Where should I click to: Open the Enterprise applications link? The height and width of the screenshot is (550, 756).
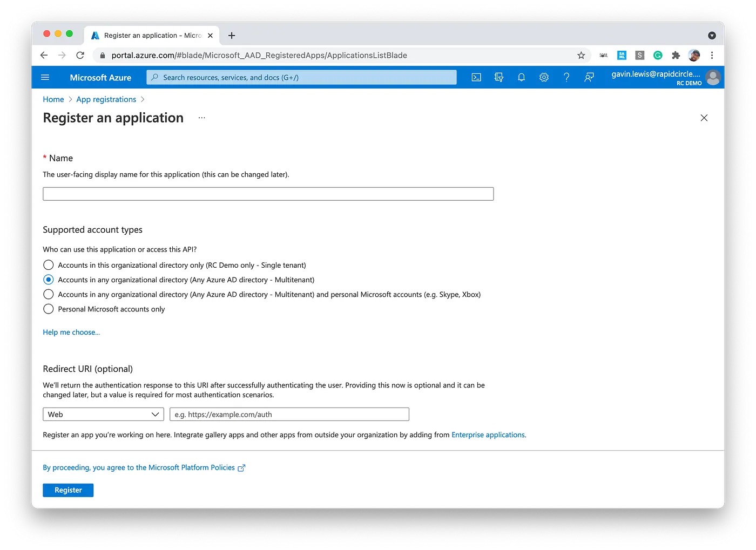pos(488,435)
